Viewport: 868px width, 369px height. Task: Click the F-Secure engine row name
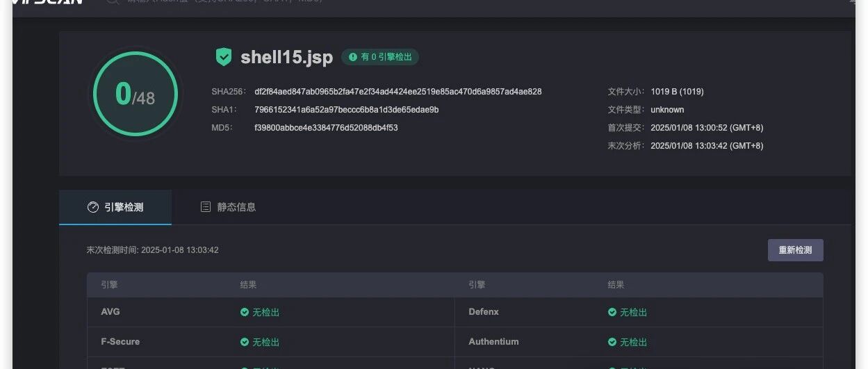click(120, 342)
